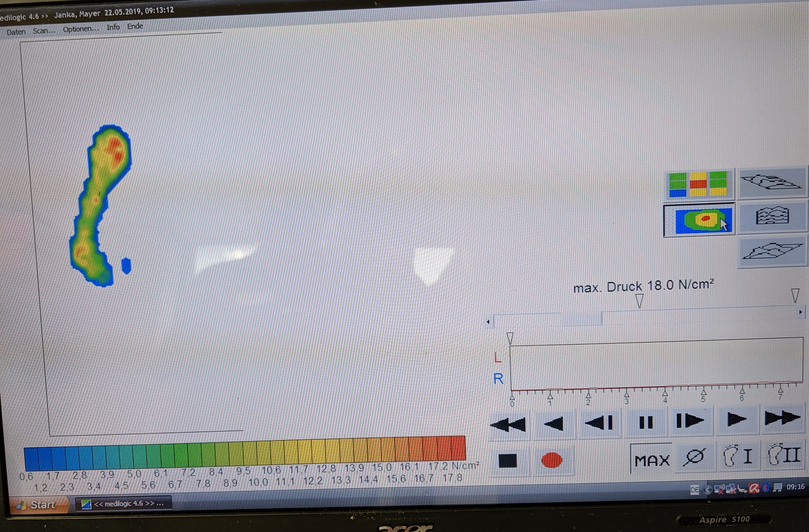Image resolution: width=809 pixels, height=532 pixels.
Task: Click the scrollbar's right arrow
Action: pyautogui.click(x=801, y=312)
